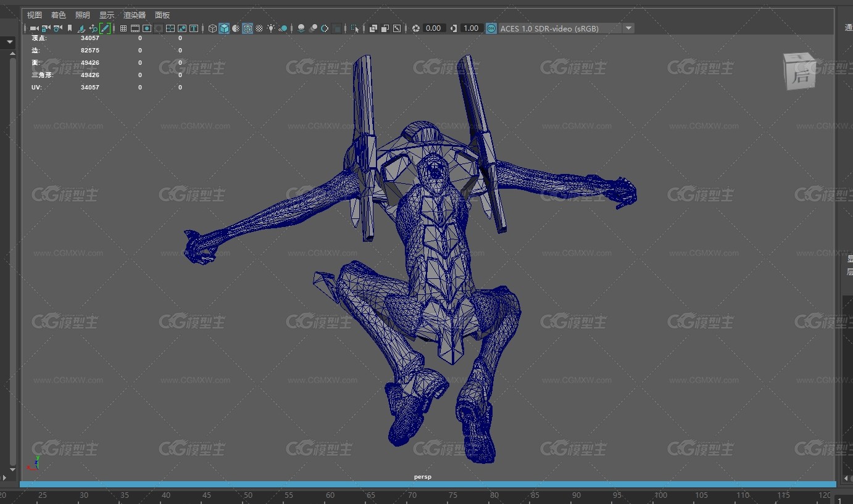Click the X-Ray Joints icon
Viewport: 853px width, 504px height.
397,28
